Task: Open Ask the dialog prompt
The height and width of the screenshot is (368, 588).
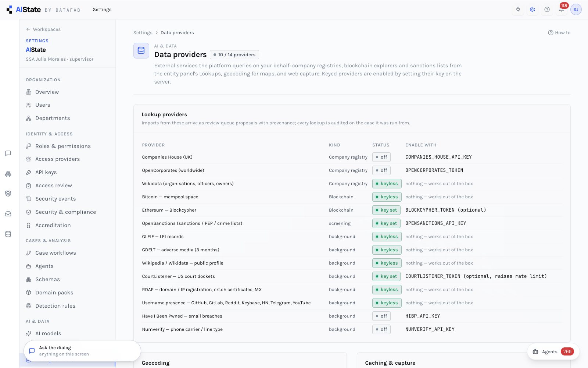Action: pyautogui.click(x=82, y=351)
